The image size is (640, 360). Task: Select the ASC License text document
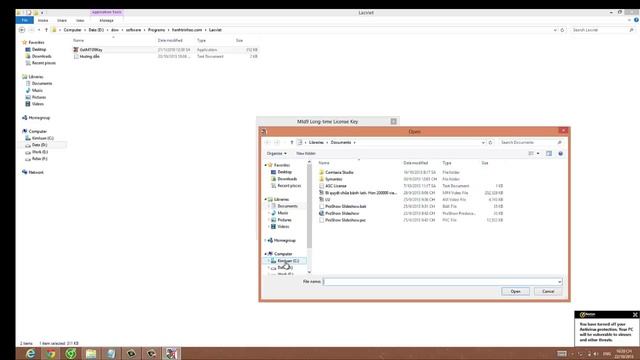pos(336,186)
